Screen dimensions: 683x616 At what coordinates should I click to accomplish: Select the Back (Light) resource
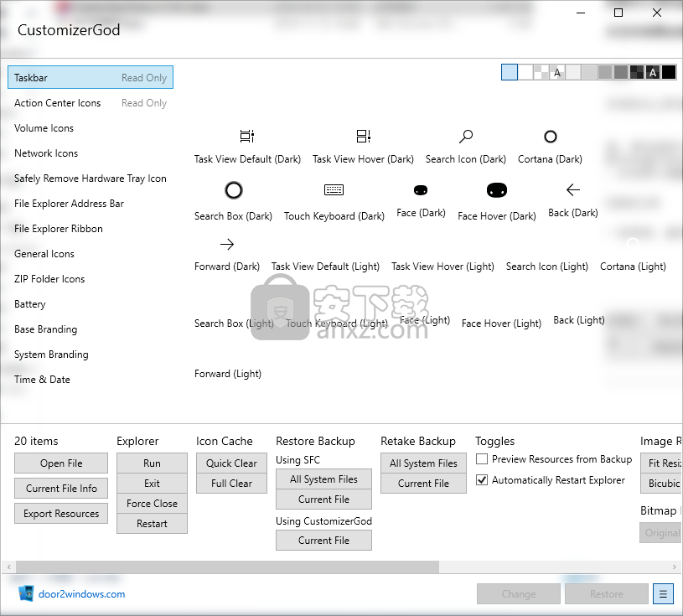point(579,320)
